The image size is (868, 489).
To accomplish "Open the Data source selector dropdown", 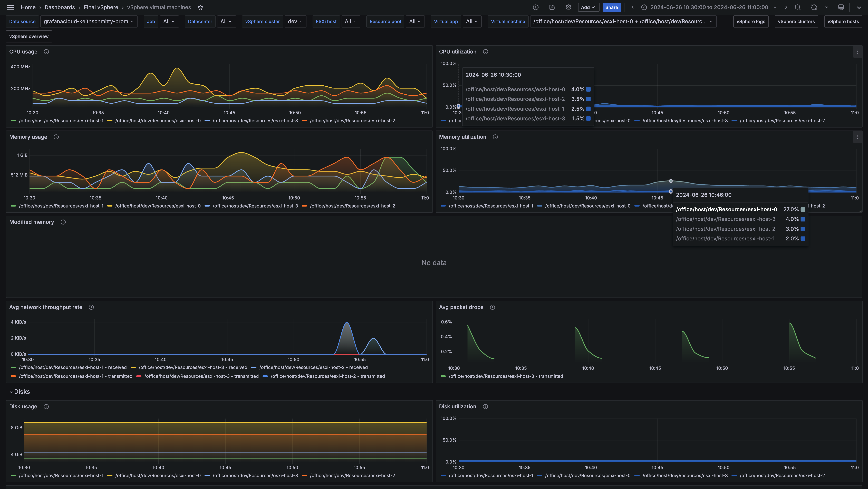I will tap(88, 22).
